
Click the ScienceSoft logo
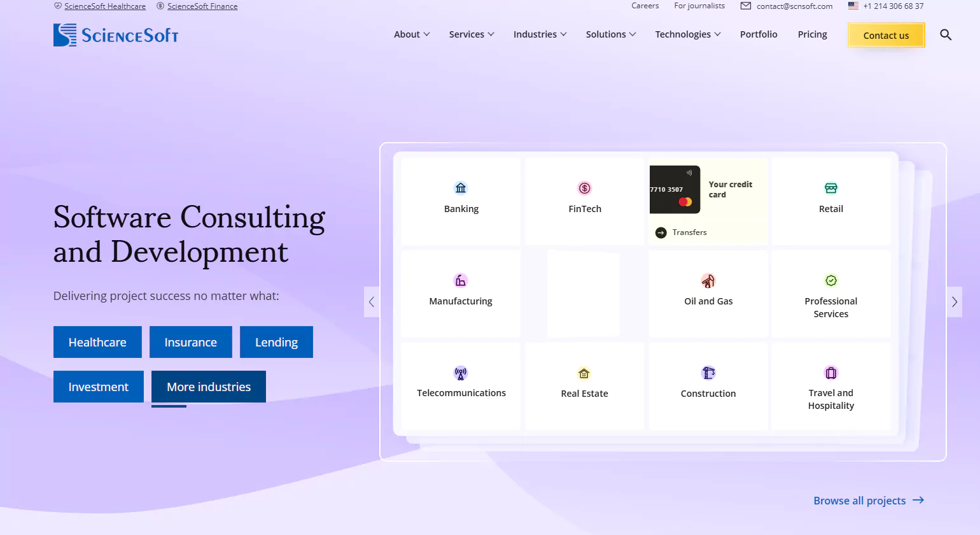click(x=116, y=35)
